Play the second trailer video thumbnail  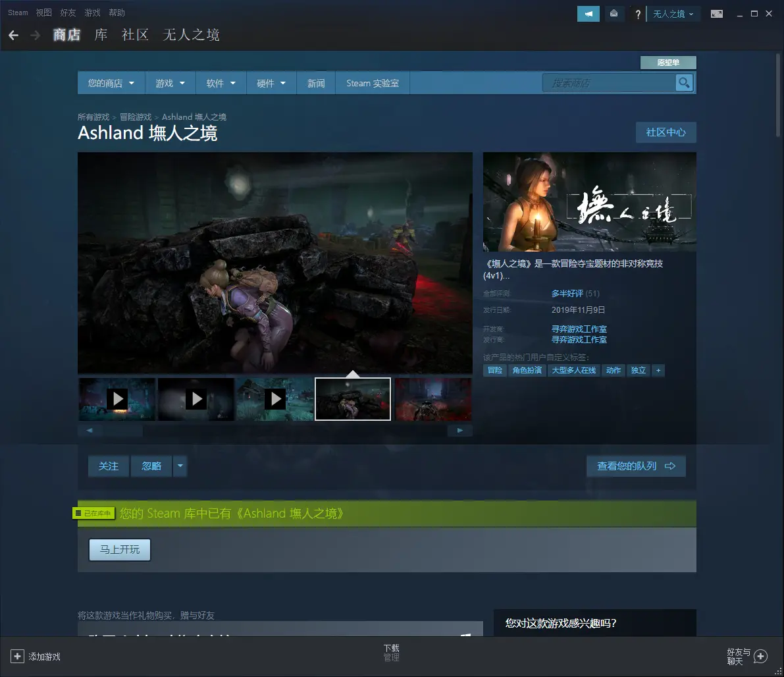196,399
